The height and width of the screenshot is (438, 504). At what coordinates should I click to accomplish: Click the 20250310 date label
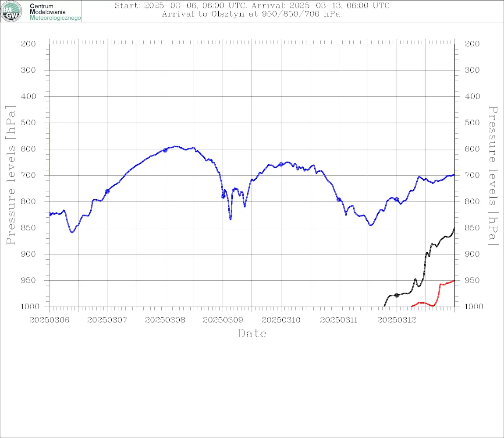tap(281, 320)
